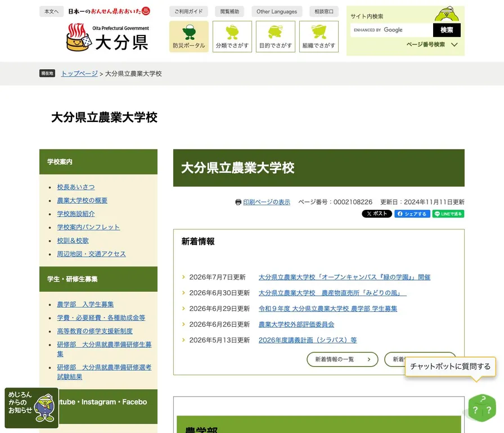504x433 pixels.
Task: Click the 新着情報 section heading
Action: [x=198, y=242]
